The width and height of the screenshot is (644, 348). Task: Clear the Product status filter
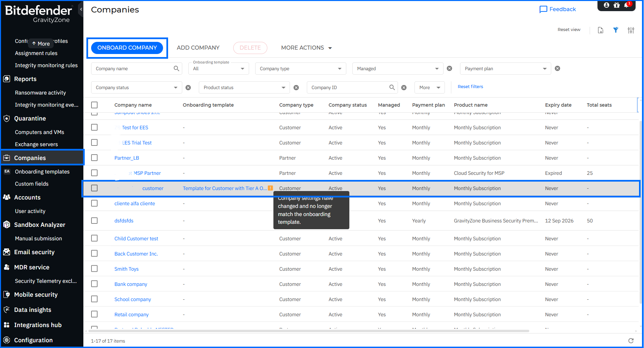296,87
